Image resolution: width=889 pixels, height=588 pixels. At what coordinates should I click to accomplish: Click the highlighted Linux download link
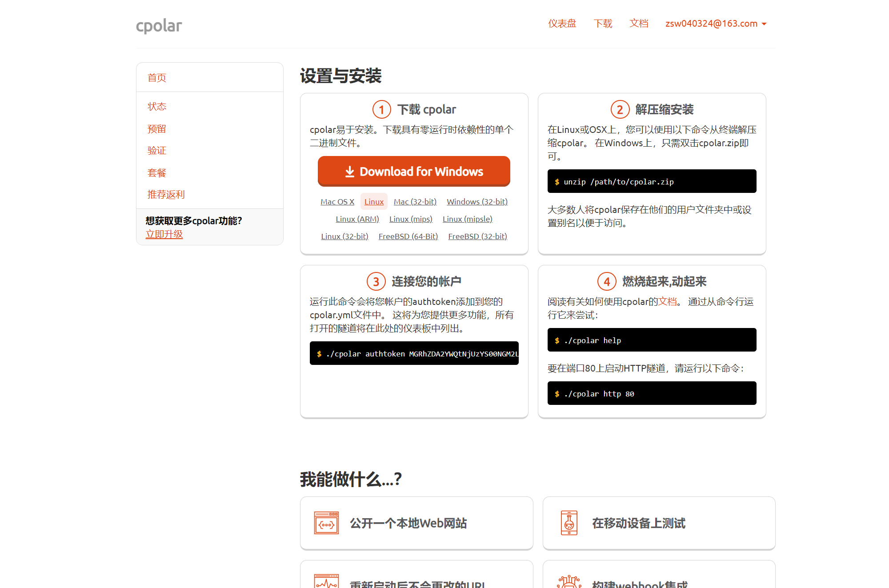[374, 202]
